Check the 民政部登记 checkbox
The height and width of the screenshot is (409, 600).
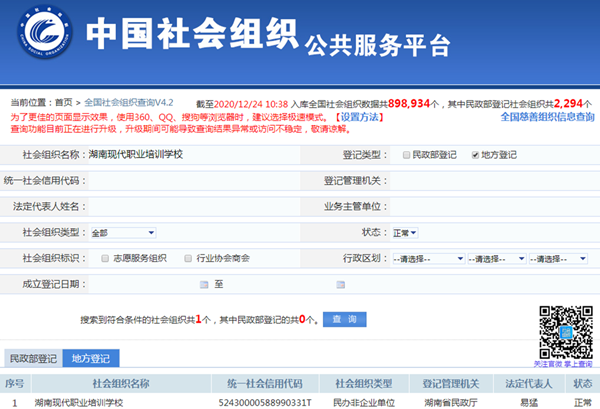[x=405, y=155]
